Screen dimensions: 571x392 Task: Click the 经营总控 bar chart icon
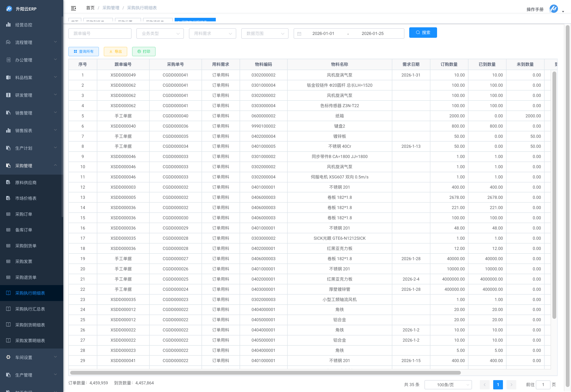(x=8, y=24)
